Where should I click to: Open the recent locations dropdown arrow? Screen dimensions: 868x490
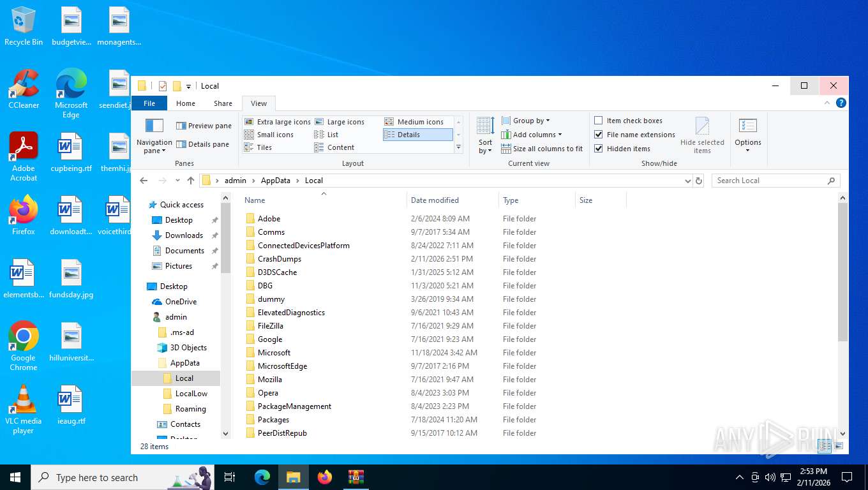[177, 181]
